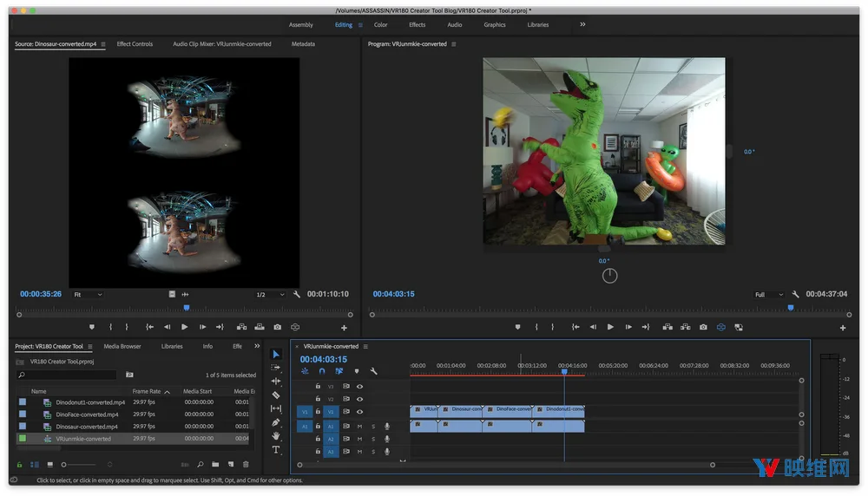Select the Hand tool
This screenshot has height=496, width=868.
coord(276,436)
